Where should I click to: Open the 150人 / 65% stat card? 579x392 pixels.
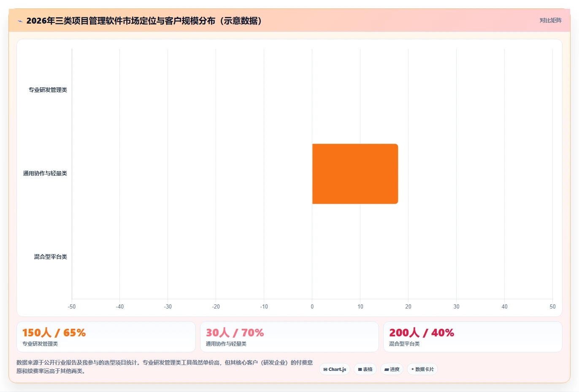(x=106, y=337)
